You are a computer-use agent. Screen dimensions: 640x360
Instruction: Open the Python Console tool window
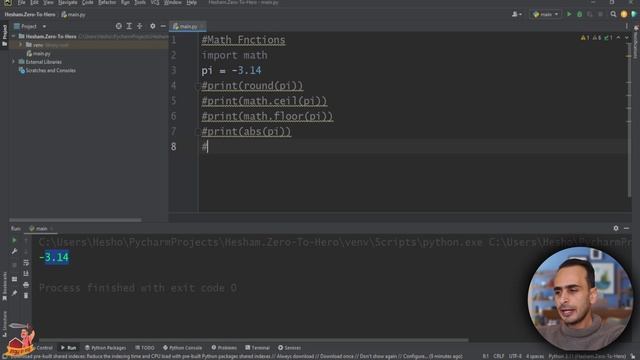click(182, 348)
